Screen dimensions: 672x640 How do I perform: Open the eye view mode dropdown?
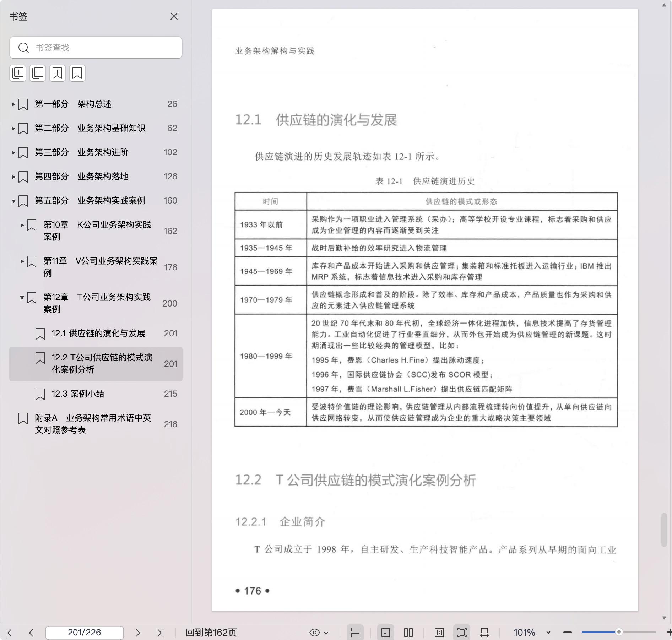click(319, 633)
